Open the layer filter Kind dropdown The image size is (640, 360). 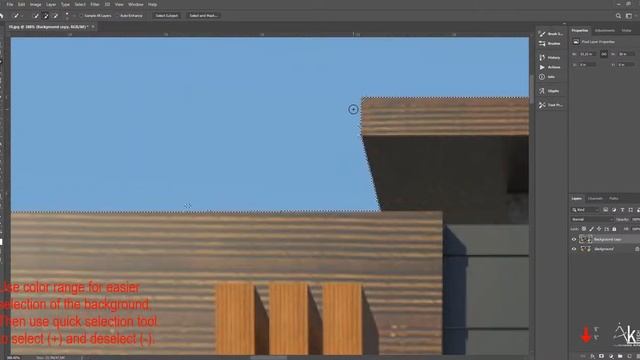coord(585,210)
